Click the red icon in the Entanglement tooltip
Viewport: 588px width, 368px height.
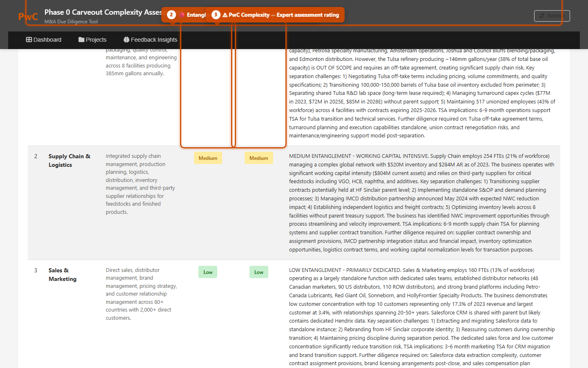point(182,15)
